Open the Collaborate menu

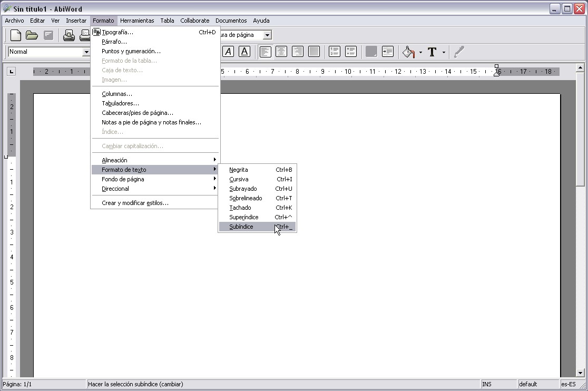tap(194, 21)
